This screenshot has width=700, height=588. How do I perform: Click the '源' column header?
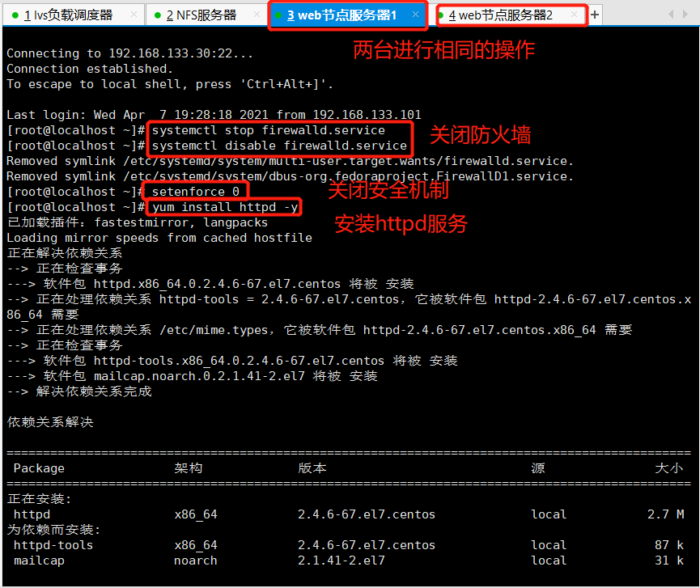(538, 468)
